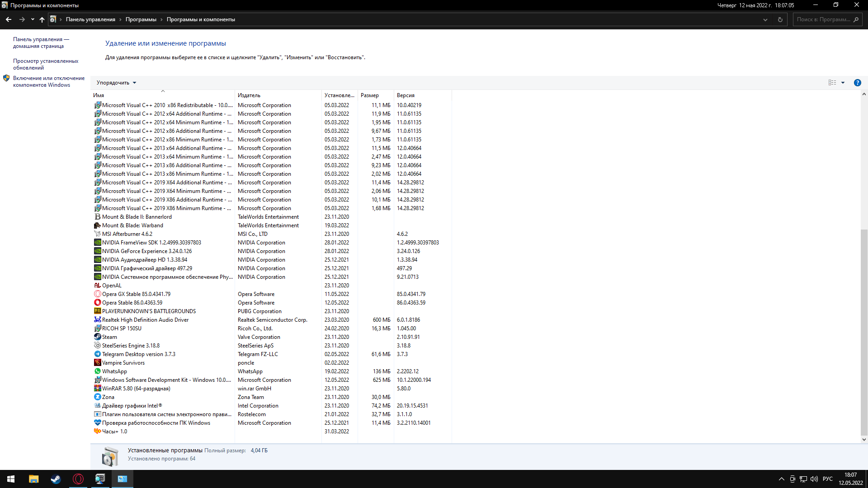
Task: Open the Windows Start menu
Action: [11, 479]
